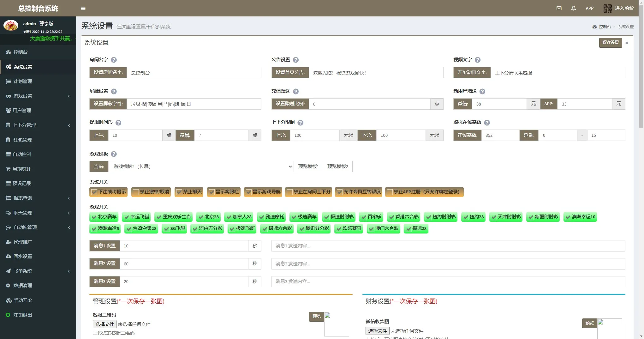Click help icon next to 游戏模板

[114, 154]
